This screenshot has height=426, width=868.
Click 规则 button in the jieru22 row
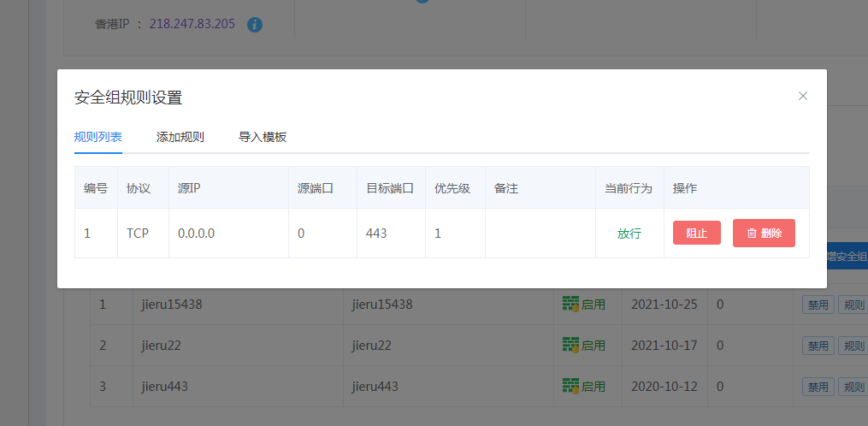tap(853, 346)
